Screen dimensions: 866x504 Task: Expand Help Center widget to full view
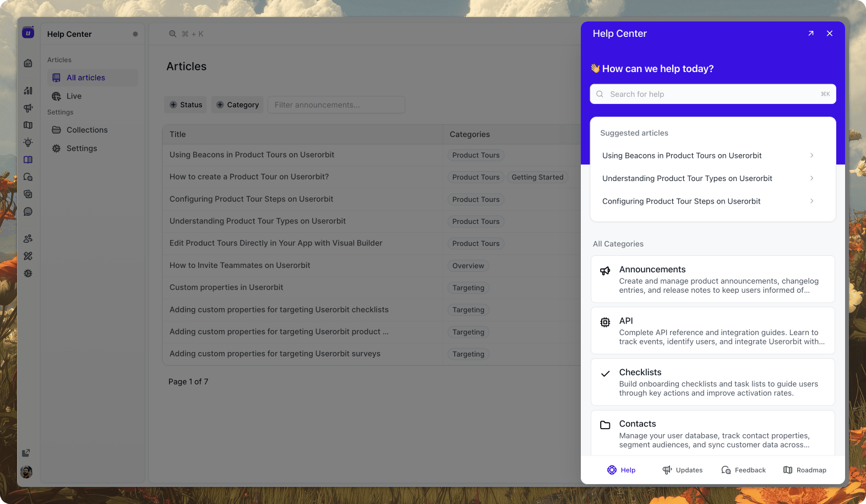(x=811, y=34)
